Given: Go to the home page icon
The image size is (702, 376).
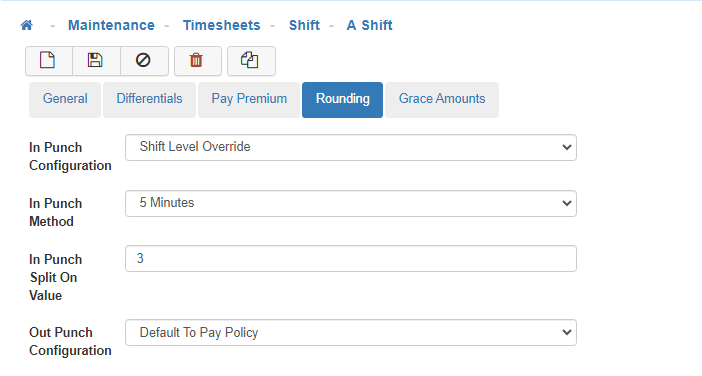Looking at the screenshot, I should (x=27, y=25).
